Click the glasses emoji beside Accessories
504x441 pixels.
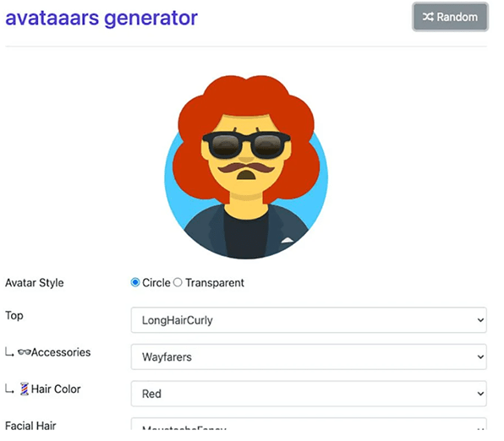(25, 352)
